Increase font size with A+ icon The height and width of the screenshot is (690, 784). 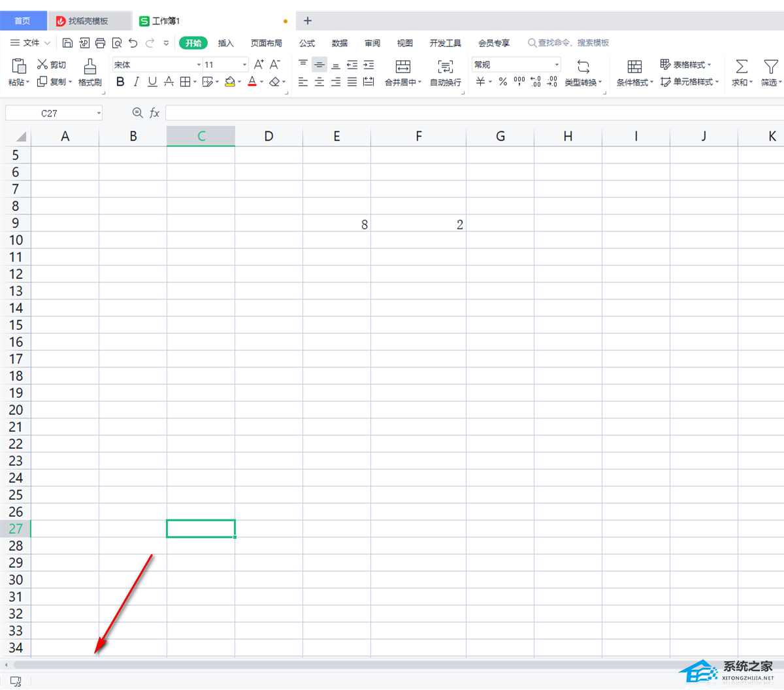tap(259, 64)
